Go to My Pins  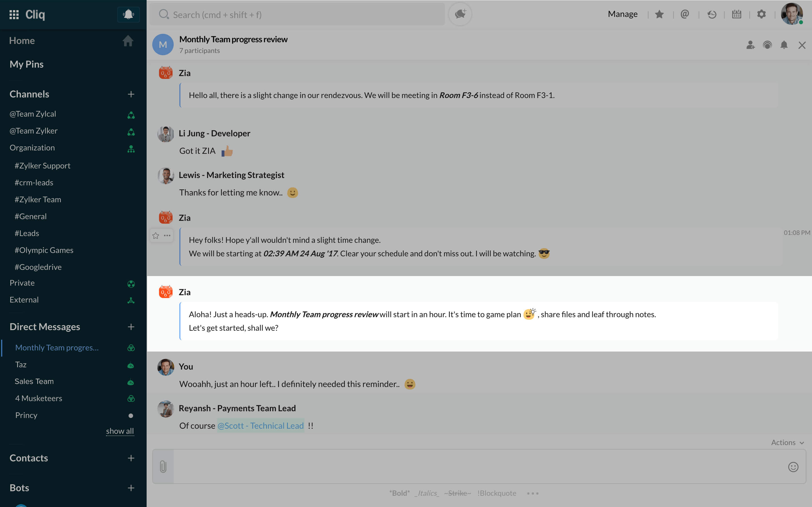(27, 64)
